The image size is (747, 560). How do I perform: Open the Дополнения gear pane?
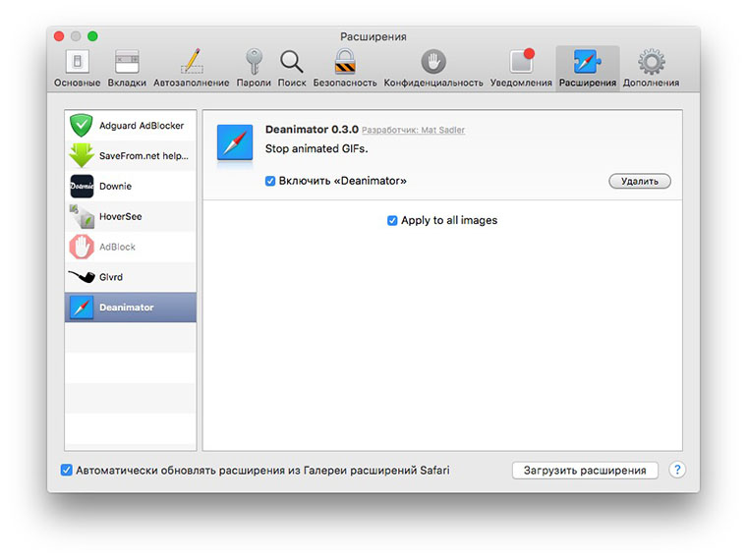click(x=652, y=62)
